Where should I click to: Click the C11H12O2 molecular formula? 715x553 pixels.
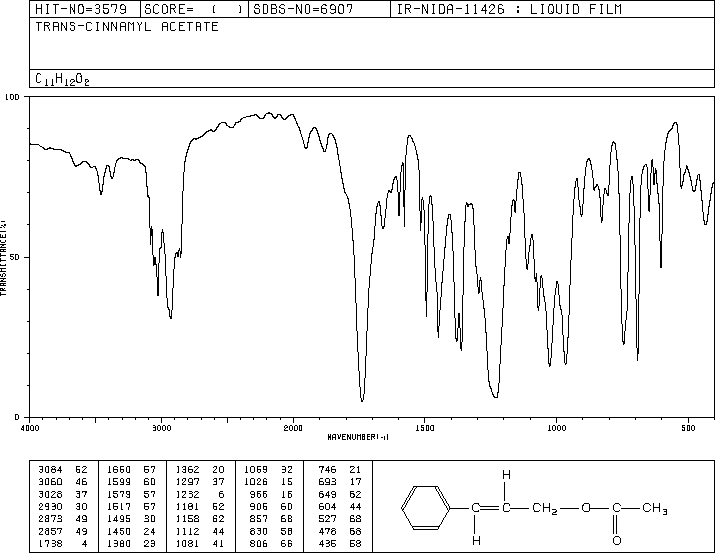point(62,80)
